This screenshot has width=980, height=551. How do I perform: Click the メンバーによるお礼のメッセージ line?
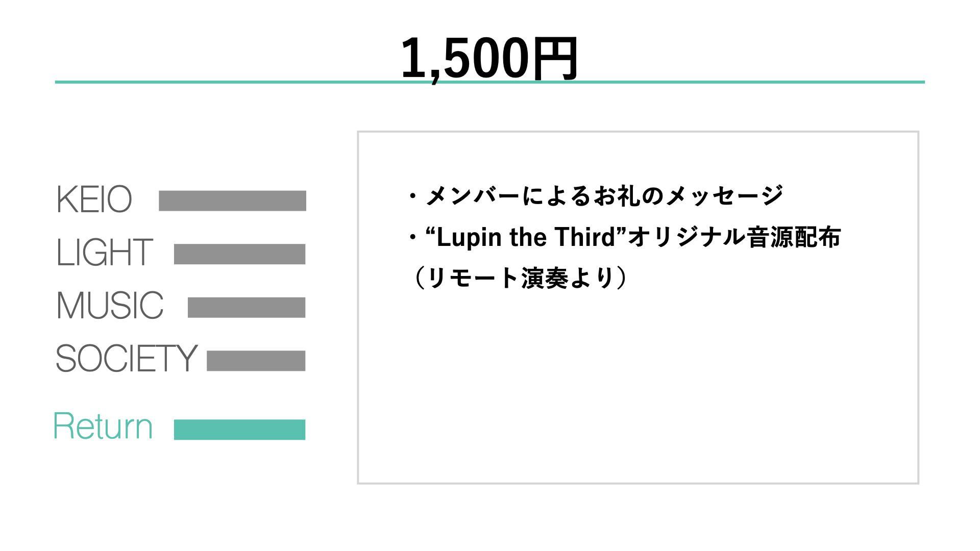click(604, 196)
